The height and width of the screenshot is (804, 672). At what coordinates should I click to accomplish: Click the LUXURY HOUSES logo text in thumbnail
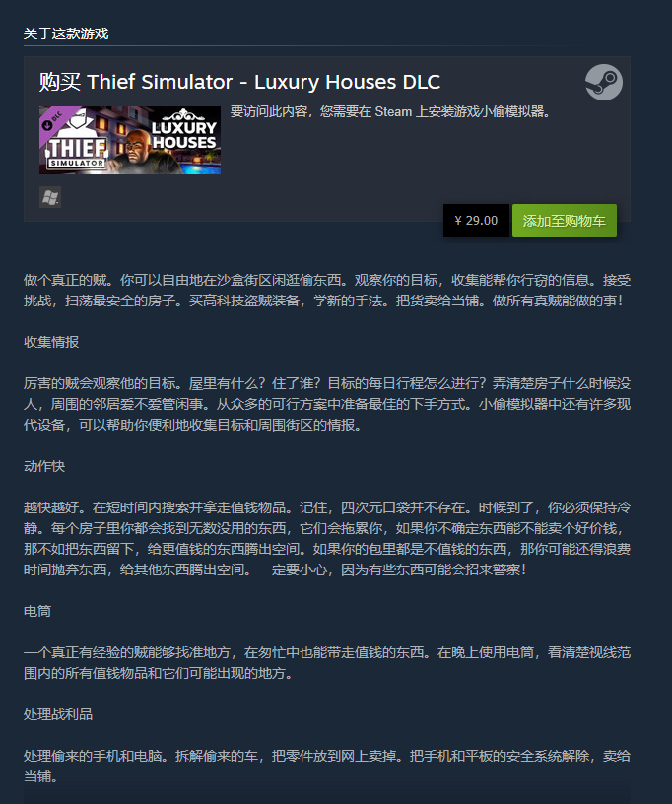(x=184, y=130)
